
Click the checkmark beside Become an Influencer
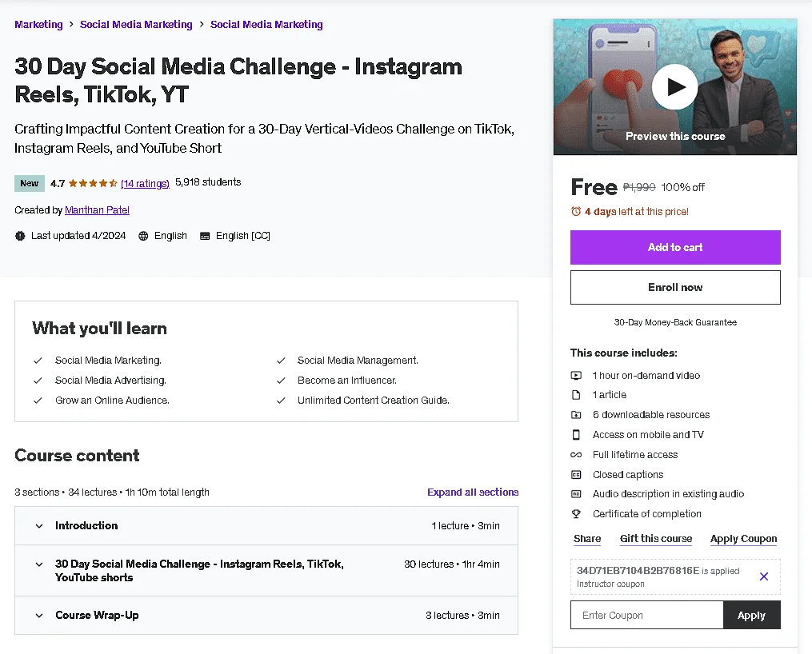pos(281,381)
